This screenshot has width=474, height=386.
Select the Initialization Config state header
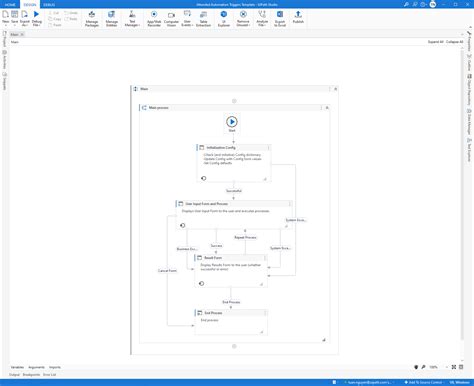coord(233,147)
